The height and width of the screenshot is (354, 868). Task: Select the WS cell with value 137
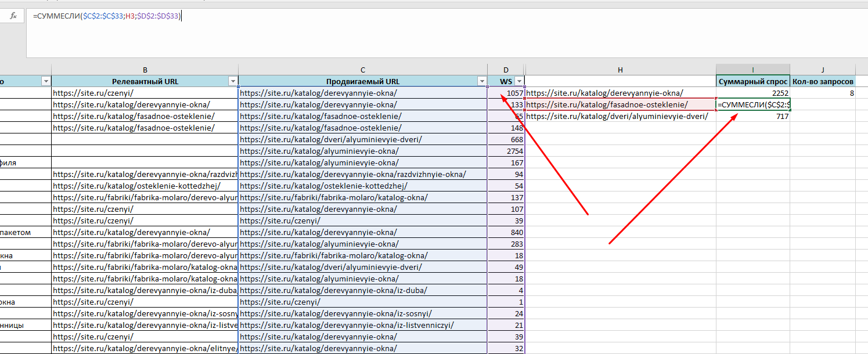pyautogui.click(x=506, y=197)
